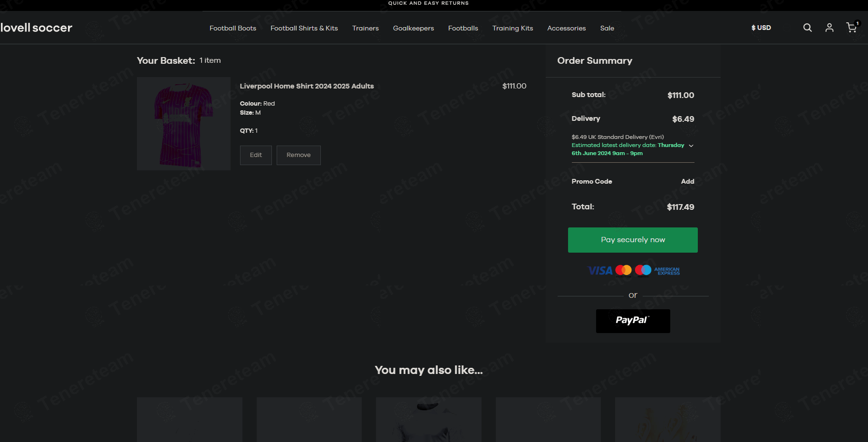This screenshot has height=442, width=868.
Task: Click the Your Basket heading
Action: [x=166, y=60]
